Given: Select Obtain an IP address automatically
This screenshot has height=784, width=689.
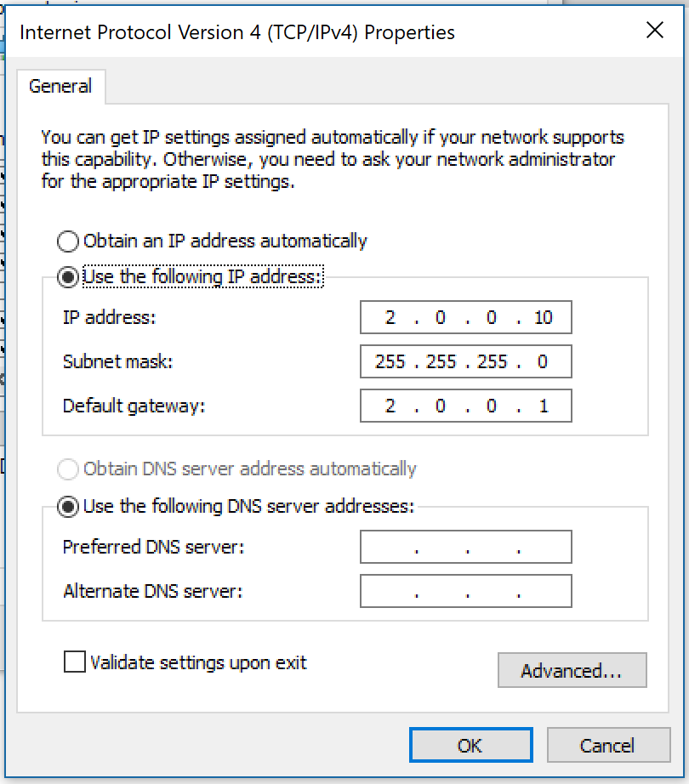Looking at the screenshot, I should [x=68, y=241].
